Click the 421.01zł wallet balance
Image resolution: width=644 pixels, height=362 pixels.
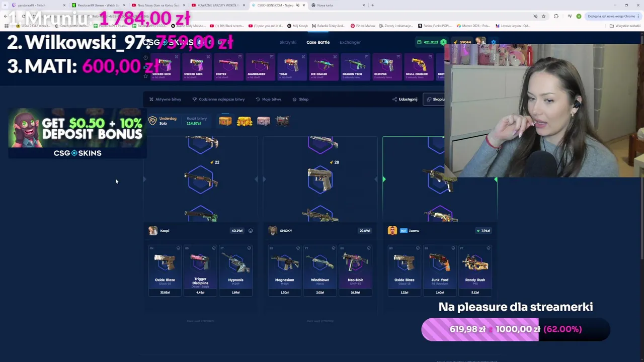(428, 42)
